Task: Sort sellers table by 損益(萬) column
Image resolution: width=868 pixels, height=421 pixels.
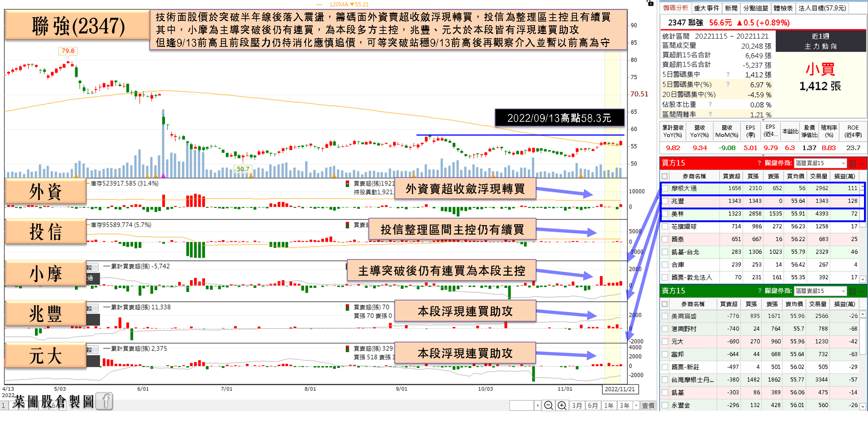Action: 844,304
